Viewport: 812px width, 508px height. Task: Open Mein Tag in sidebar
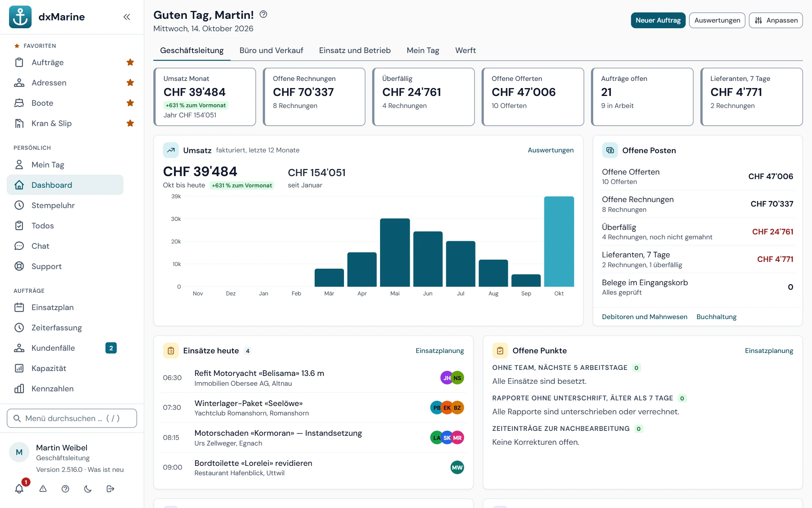coord(65,164)
